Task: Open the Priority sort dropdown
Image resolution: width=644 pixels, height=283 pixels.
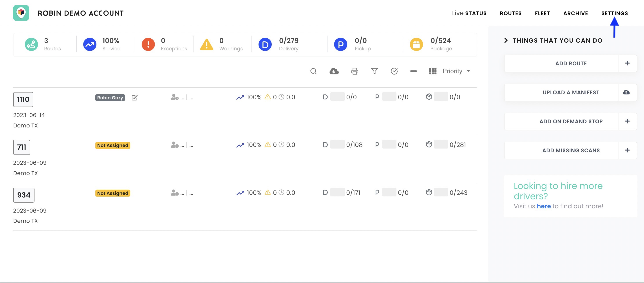Action: click(456, 71)
